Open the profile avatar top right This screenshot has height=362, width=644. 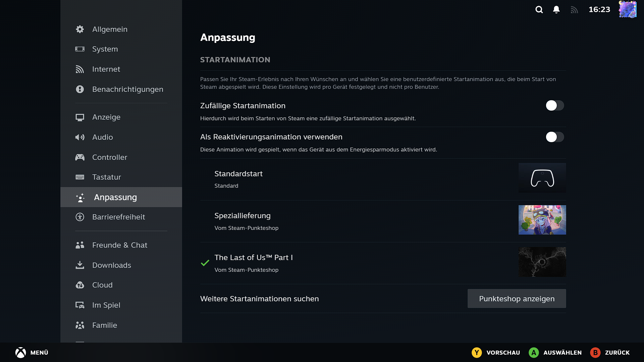point(628,9)
